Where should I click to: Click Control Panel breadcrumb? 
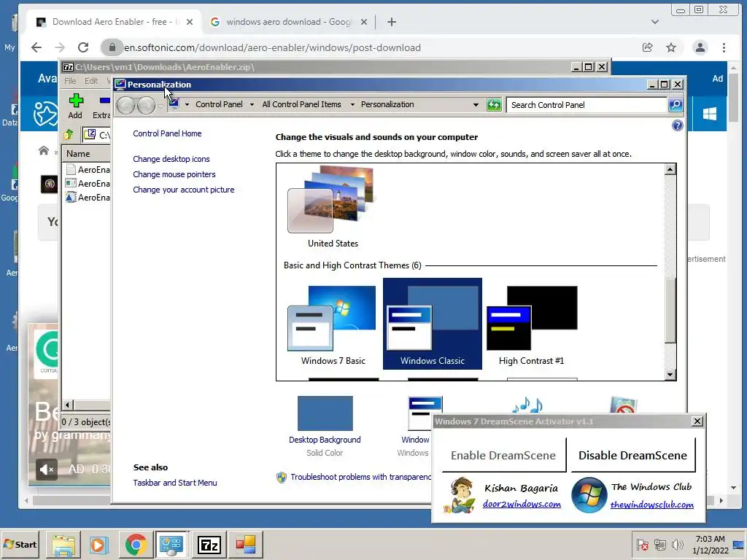[219, 104]
